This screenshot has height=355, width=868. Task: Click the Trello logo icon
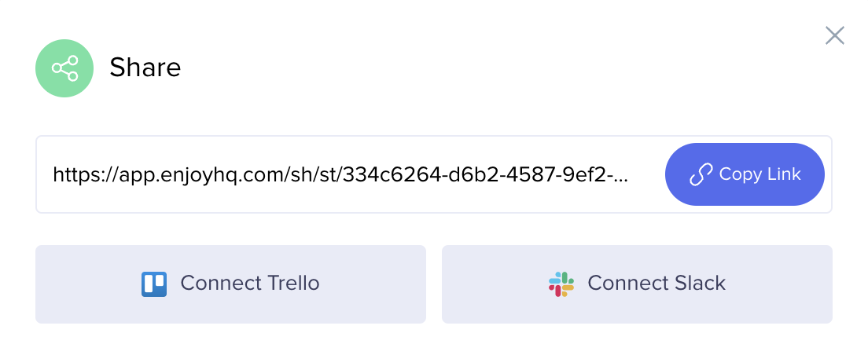tap(154, 284)
